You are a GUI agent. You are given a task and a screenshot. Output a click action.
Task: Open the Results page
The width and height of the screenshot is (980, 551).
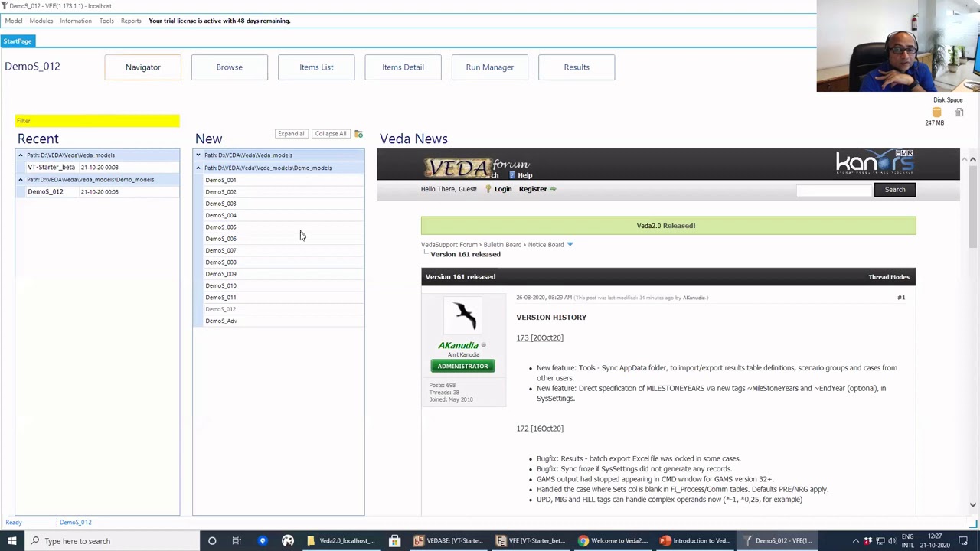(577, 67)
